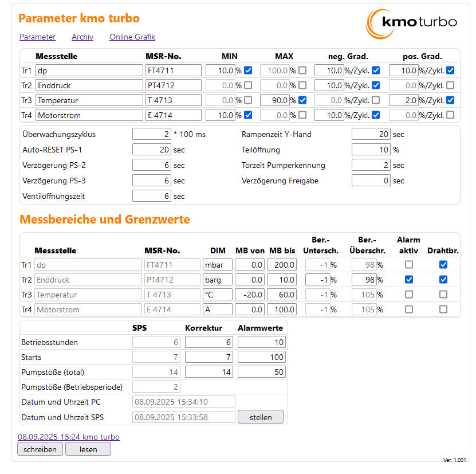Uncheck Tr2 Enddruck neg. Grad. checkbox
The height and width of the screenshot is (474, 476).
tap(376, 85)
